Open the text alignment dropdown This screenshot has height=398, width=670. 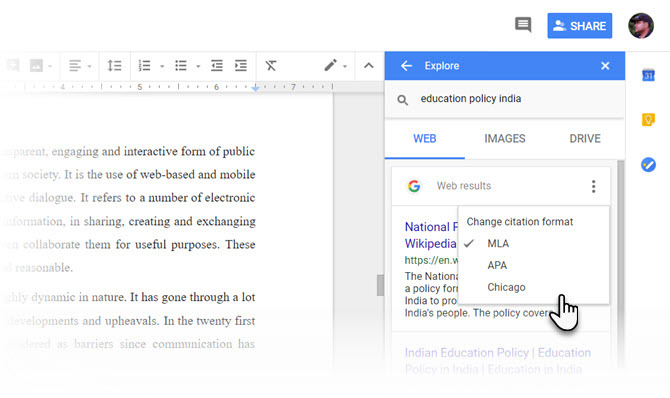(x=80, y=66)
